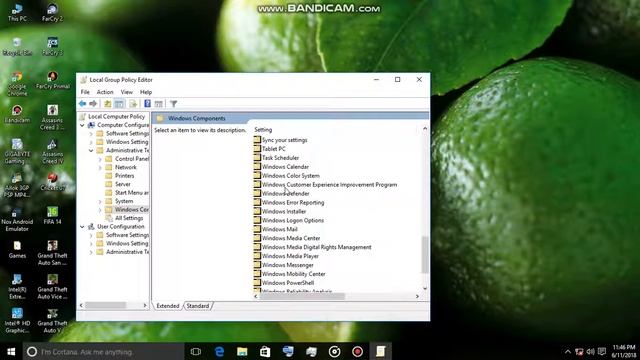Select the Start Menu tree item
Screen dimensions: 640x360
(x=131, y=193)
